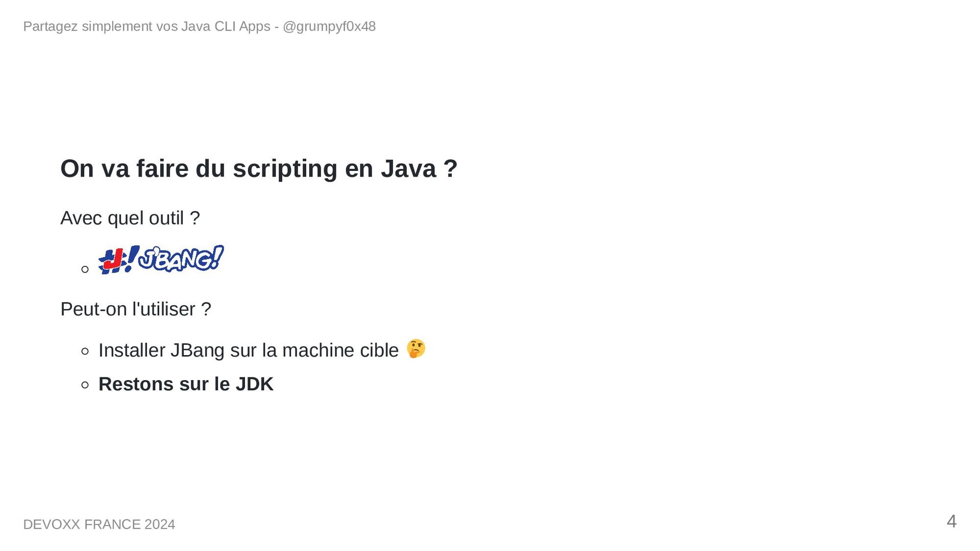
Task: Click the slide page number 4
Action: [x=951, y=521]
